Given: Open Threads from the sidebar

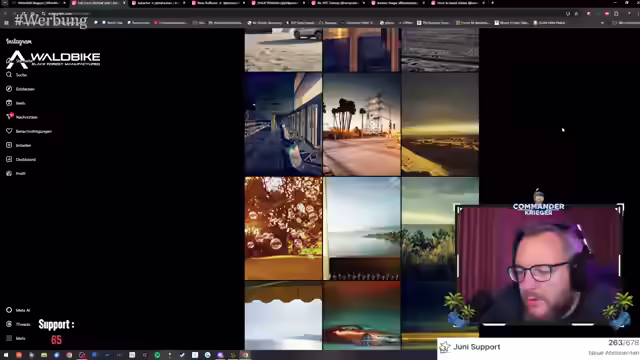Looking at the screenshot, I should (x=18, y=324).
